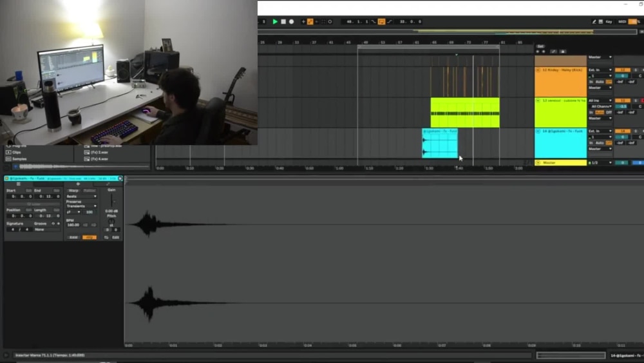The width and height of the screenshot is (644, 363).
Task: Start playback with the green Play button
Action: [x=275, y=21]
